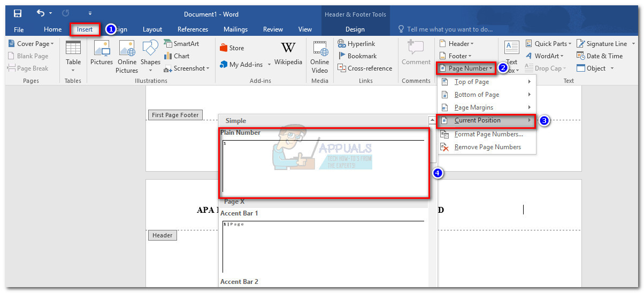The width and height of the screenshot is (644, 293).
Task: Click the First Page Footer label
Action: 175,115
